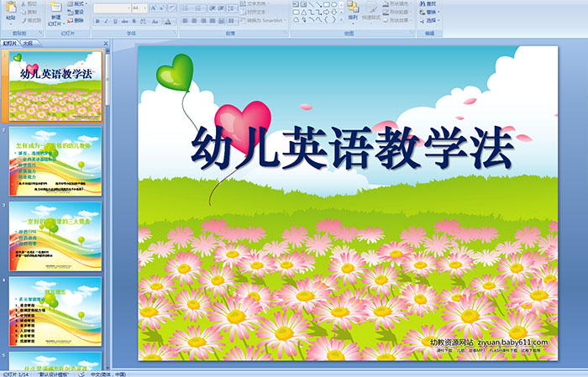Select the right block arrow shape
Screen dimensions: 588x377
326,13
